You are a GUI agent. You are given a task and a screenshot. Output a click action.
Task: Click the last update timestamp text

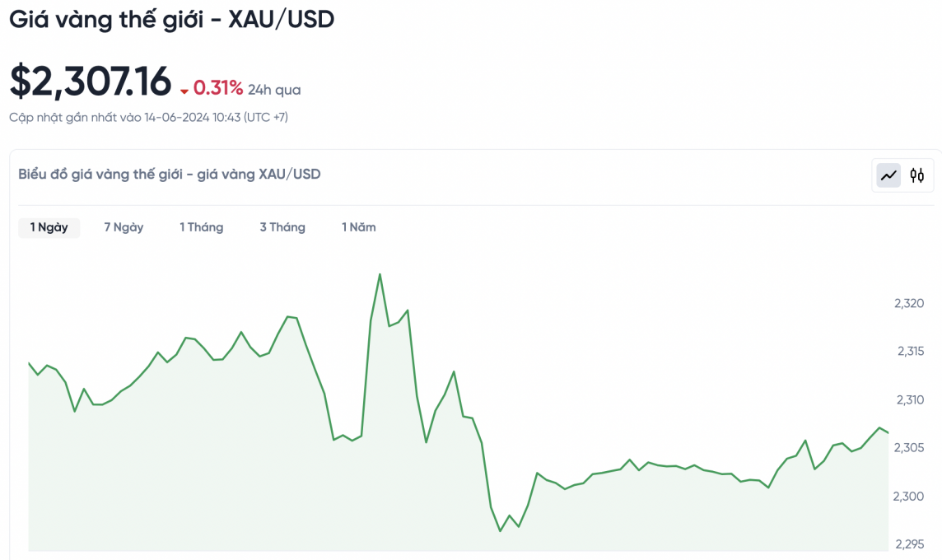pos(148,118)
